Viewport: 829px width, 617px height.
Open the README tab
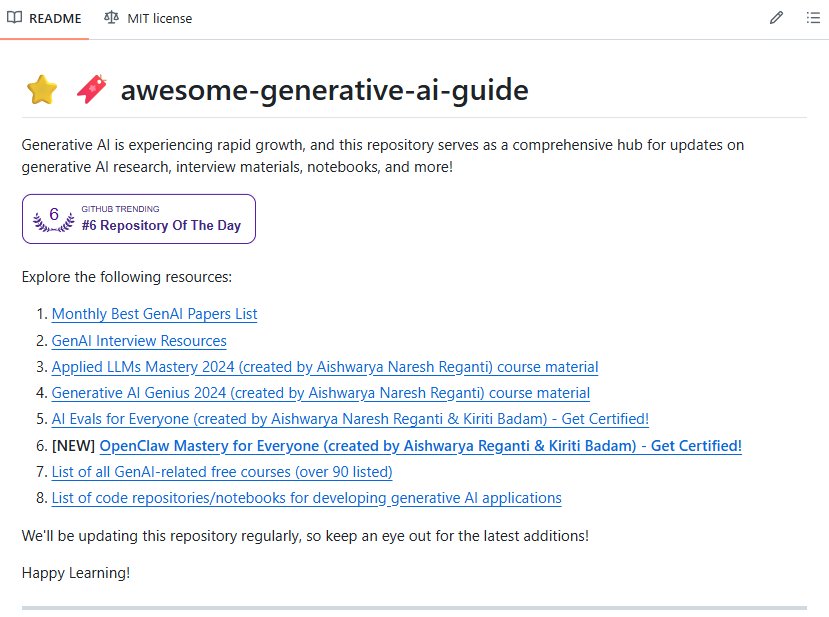tap(44, 19)
